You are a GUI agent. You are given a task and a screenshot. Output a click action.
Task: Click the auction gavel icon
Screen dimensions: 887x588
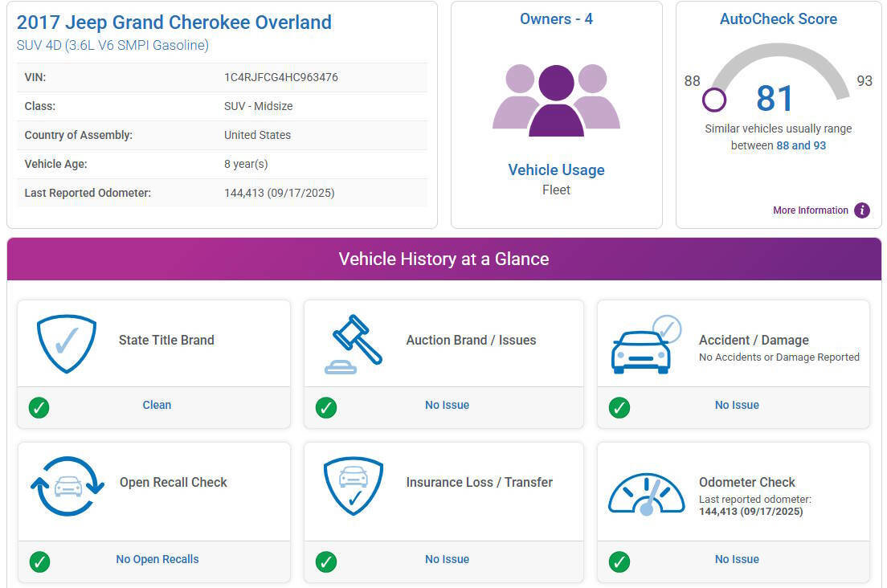point(354,344)
